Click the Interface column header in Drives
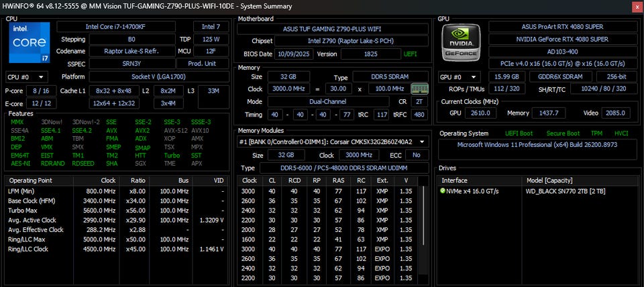 479,180
